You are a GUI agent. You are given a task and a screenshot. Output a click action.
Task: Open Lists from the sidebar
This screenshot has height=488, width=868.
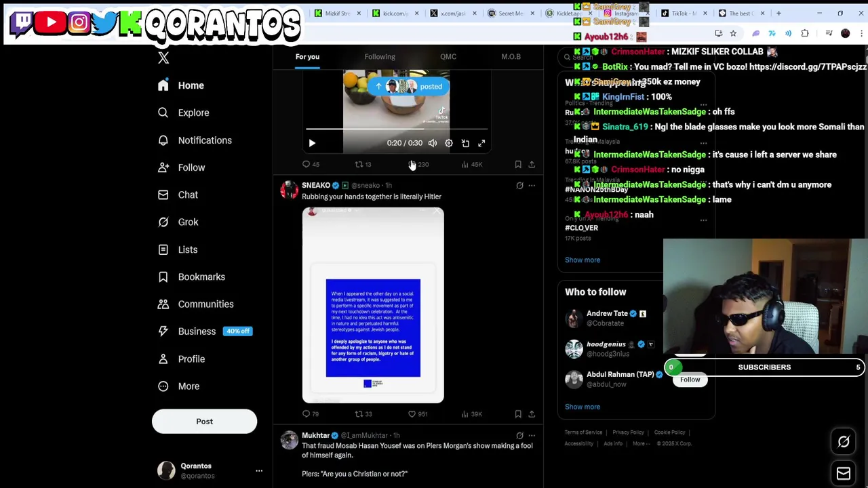(x=178, y=249)
